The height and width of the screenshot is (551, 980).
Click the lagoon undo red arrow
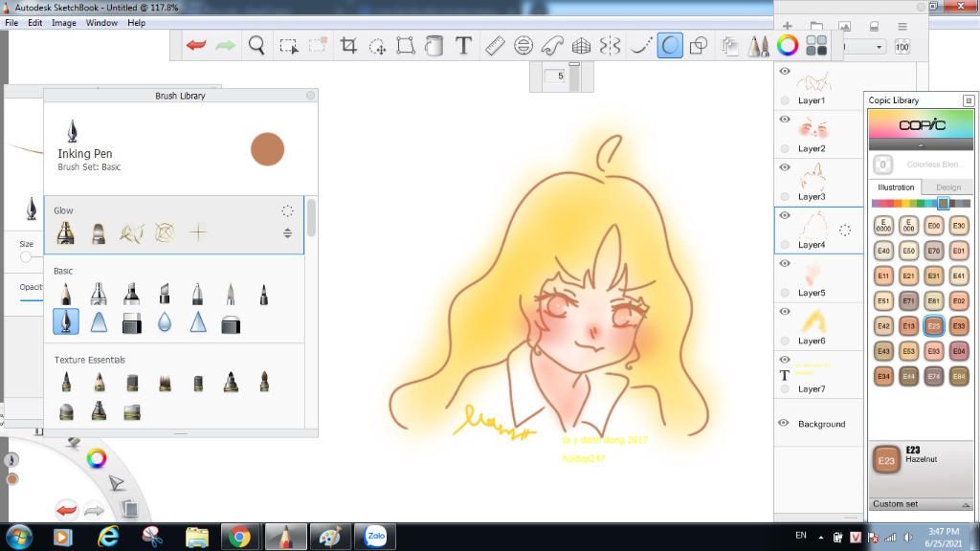pyautogui.click(x=66, y=510)
